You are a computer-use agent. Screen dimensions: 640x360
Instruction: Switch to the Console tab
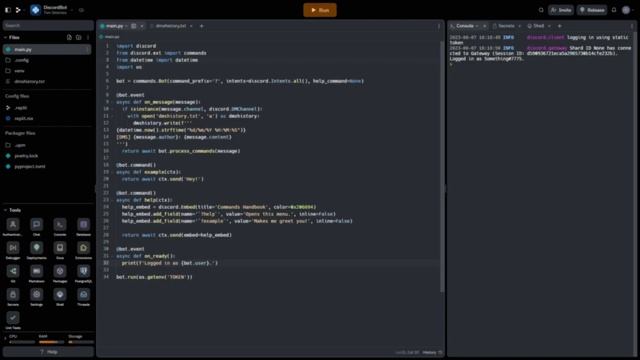464,26
